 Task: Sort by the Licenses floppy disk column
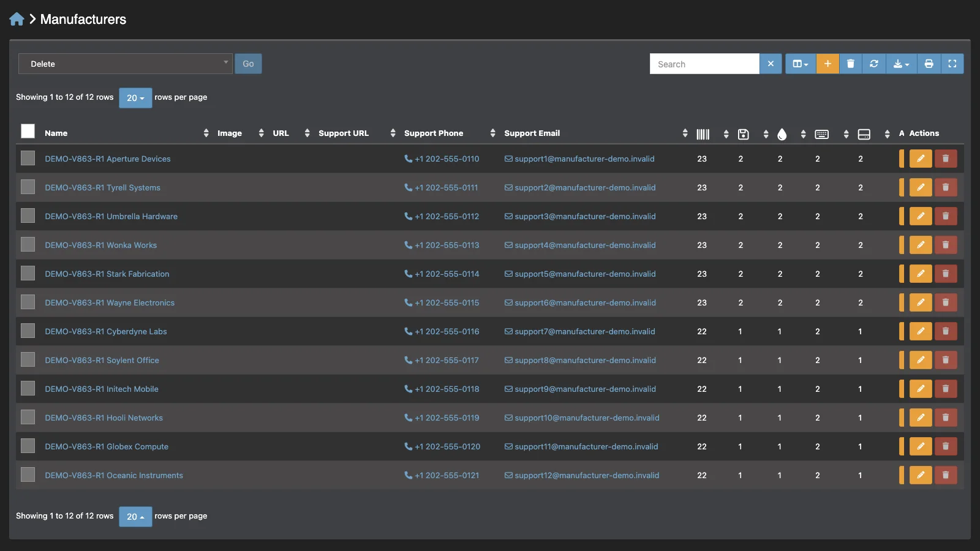pos(744,134)
